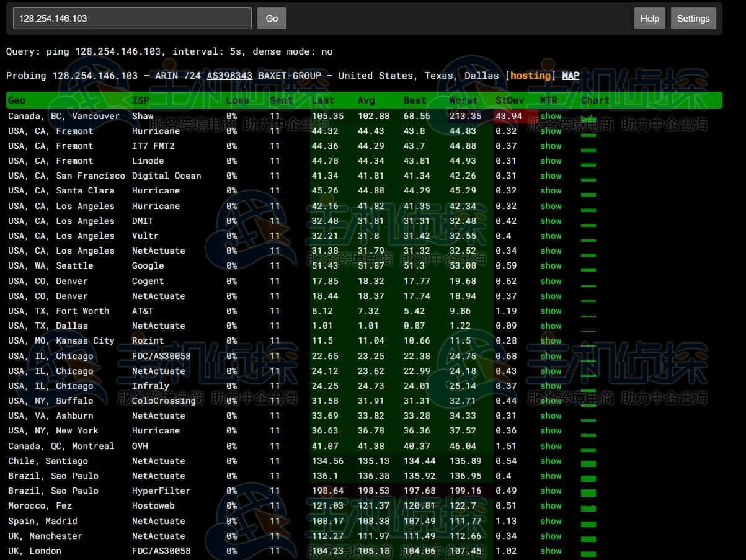Show MTR for Vancouver Shaw row
Viewport: 746px width, 560px height.
tap(550, 116)
